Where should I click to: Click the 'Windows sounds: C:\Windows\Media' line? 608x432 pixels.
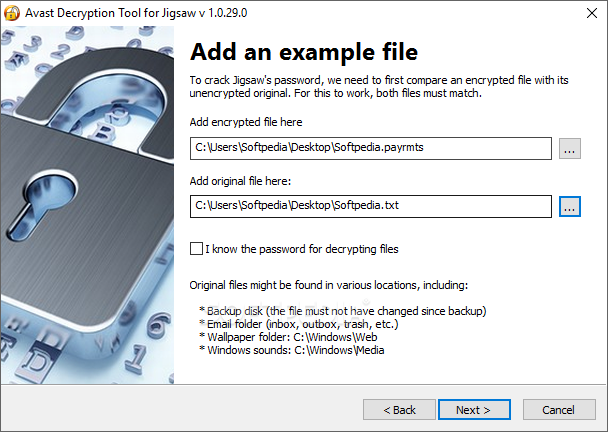tap(292, 350)
